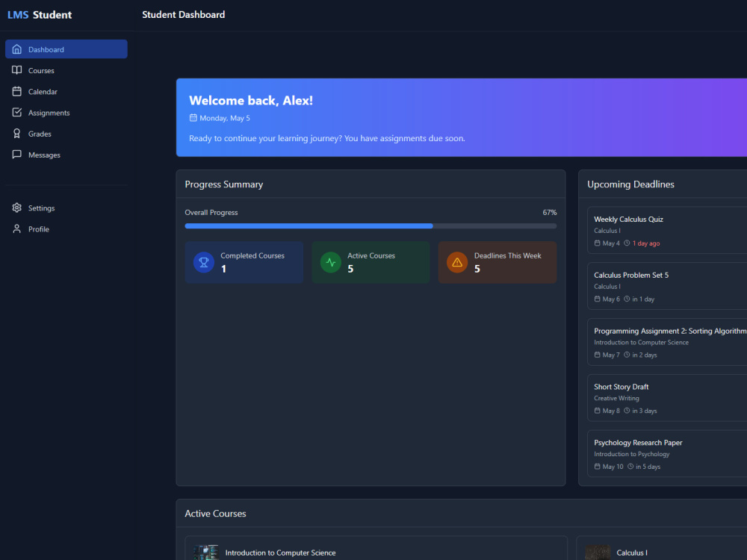Click the Grades award ribbon icon
The image size is (747, 560).
point(16,134)
